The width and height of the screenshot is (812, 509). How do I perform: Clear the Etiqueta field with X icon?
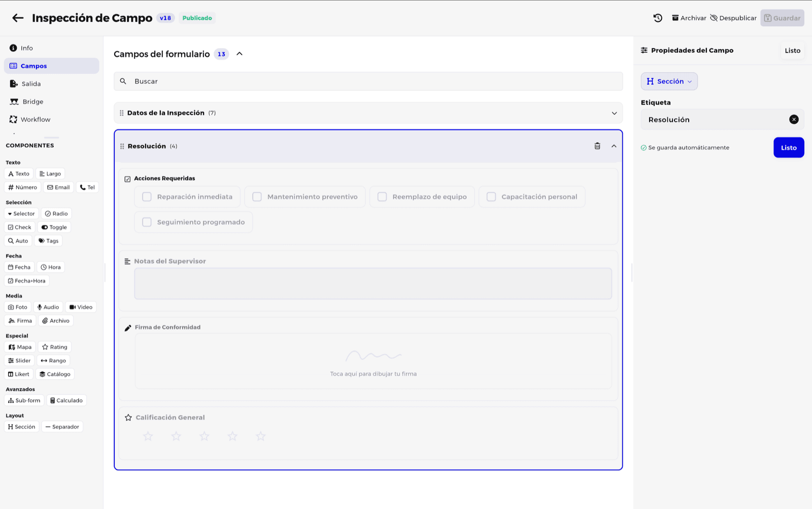794,120
